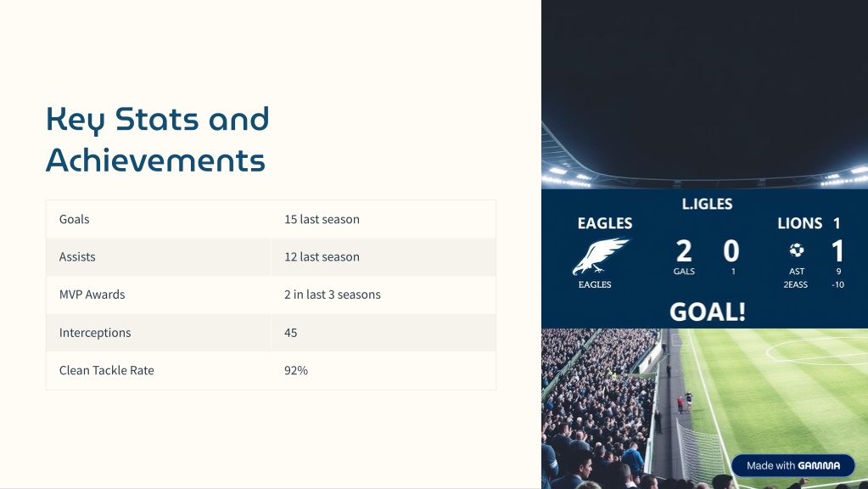Select the Key Stats and Achievements heading
This screenshot has height=489, width=868.
(x=158, y=139)
